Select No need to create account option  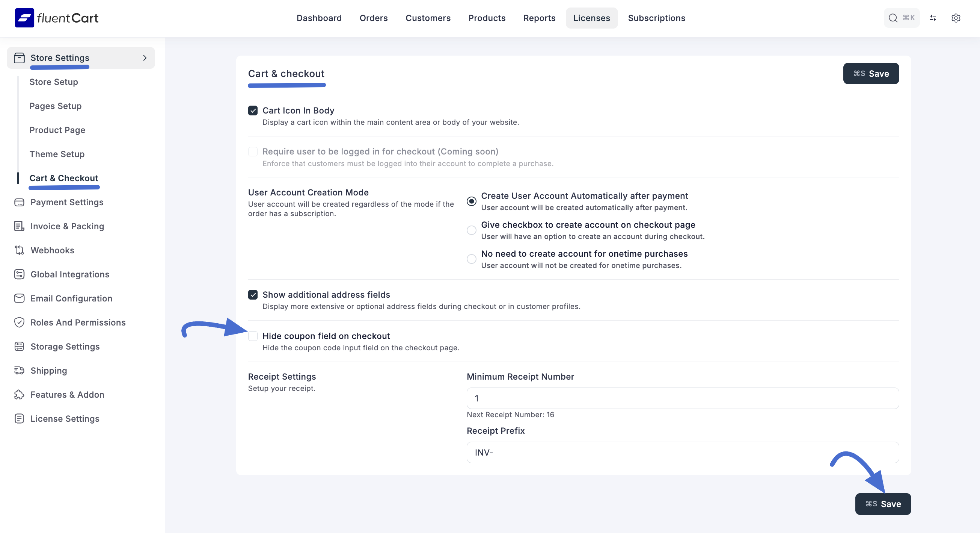click(x=471, y=259)
